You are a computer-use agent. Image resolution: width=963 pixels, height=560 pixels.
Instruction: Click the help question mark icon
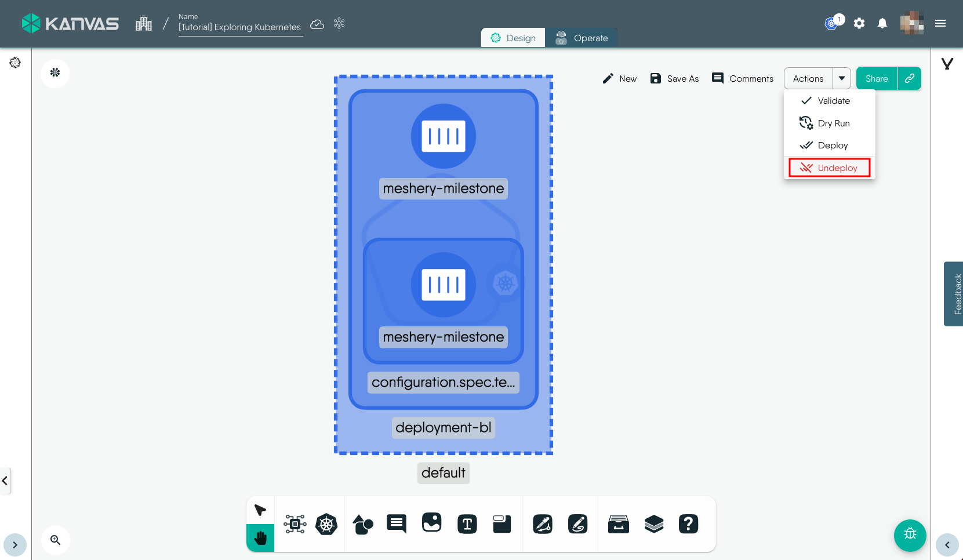point(688,524)
